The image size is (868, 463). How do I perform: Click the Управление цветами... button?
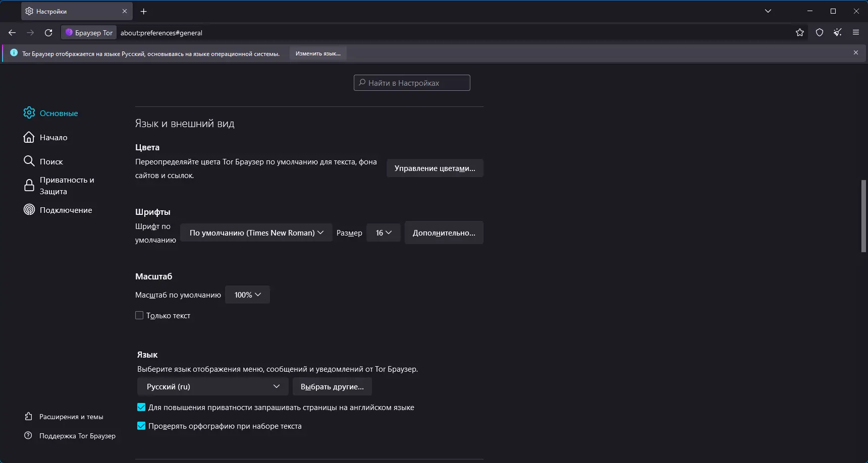pos(435,168)
